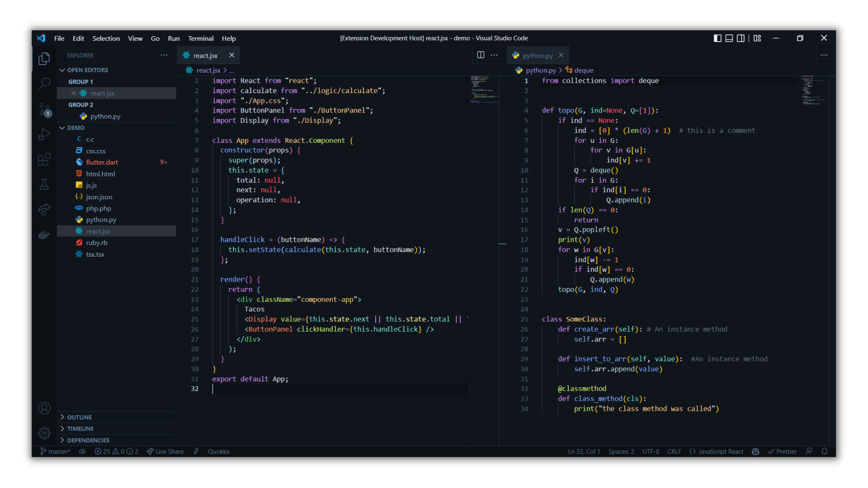The height and width of the screenshot is (488, 868).
Task: Open the Source Control view
Action: (x=44, y=109)
